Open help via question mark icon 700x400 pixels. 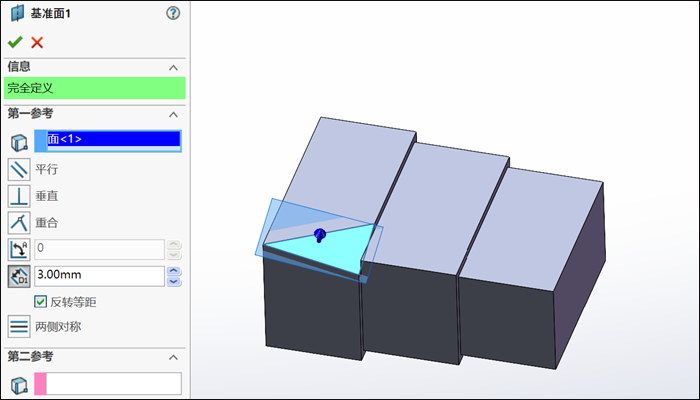point(173,13)
